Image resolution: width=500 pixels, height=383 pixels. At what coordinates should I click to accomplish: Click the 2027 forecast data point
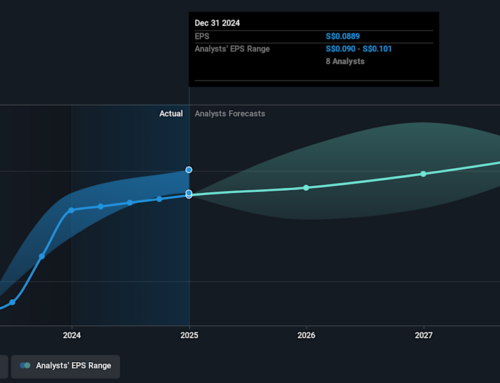423,174
